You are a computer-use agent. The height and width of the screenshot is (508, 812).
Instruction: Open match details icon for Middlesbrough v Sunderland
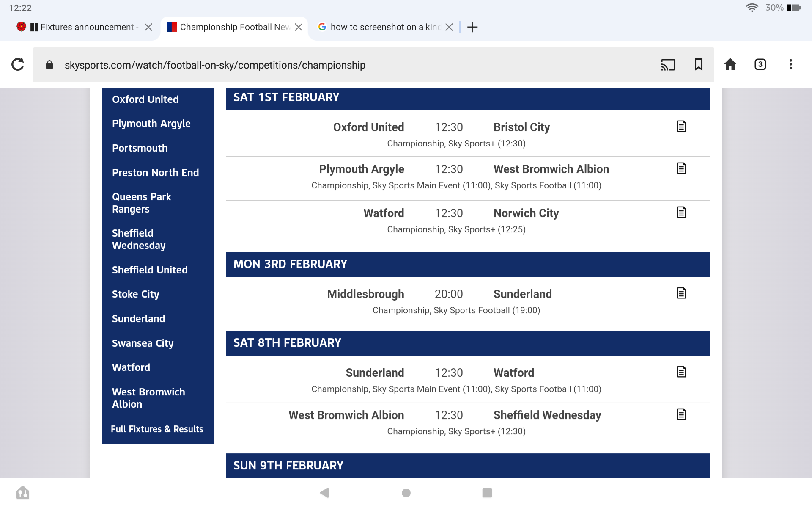[681, 293]
